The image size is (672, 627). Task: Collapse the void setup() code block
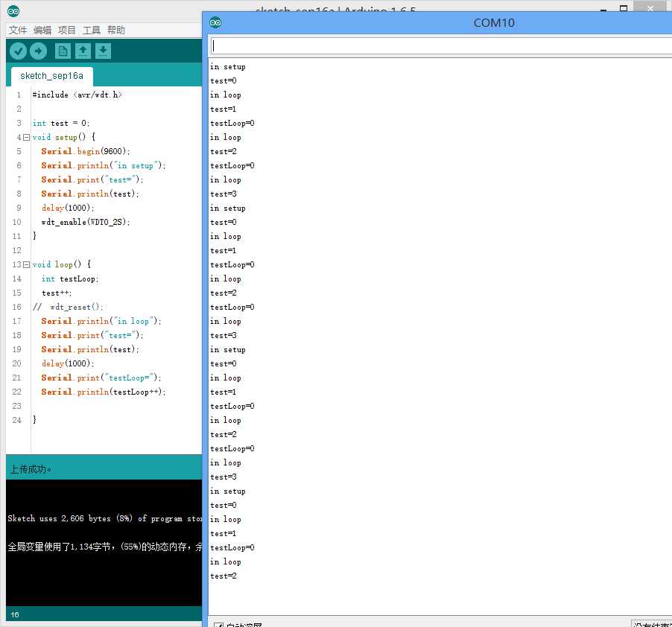point(26,137)
